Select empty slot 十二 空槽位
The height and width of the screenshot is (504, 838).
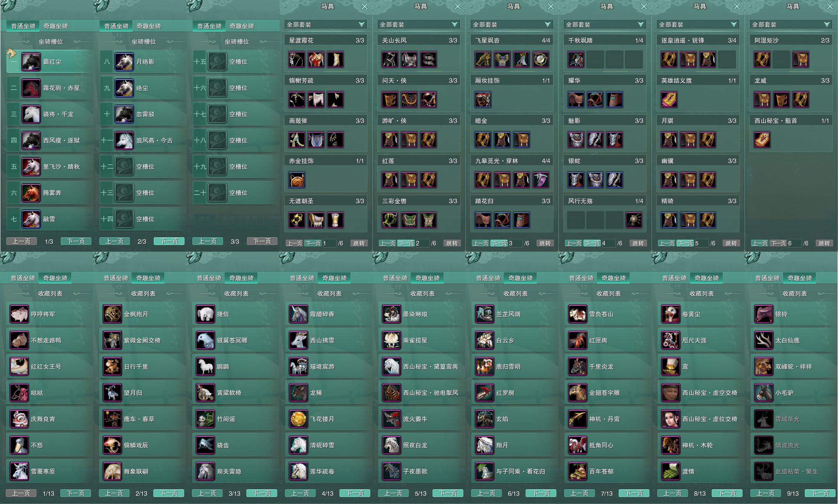pyautogui.click(x=143, y=167)
